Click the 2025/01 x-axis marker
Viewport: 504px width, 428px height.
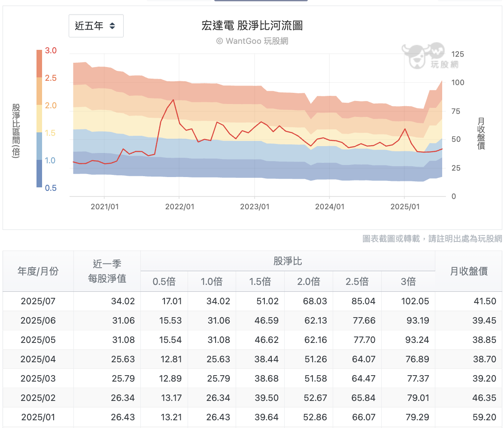click(x=405, y=207)
